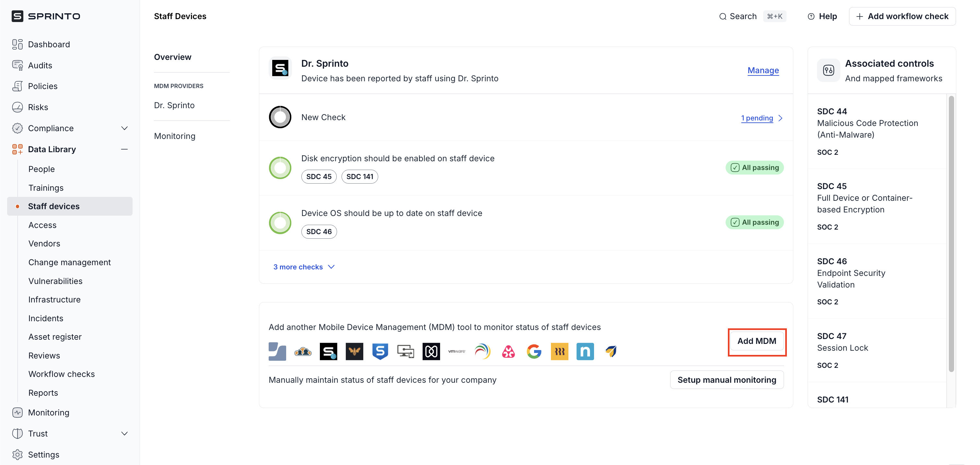The image size is (980, 465).
Task: Click the Settings gear icon in sidebar
Action: [17, 454]
